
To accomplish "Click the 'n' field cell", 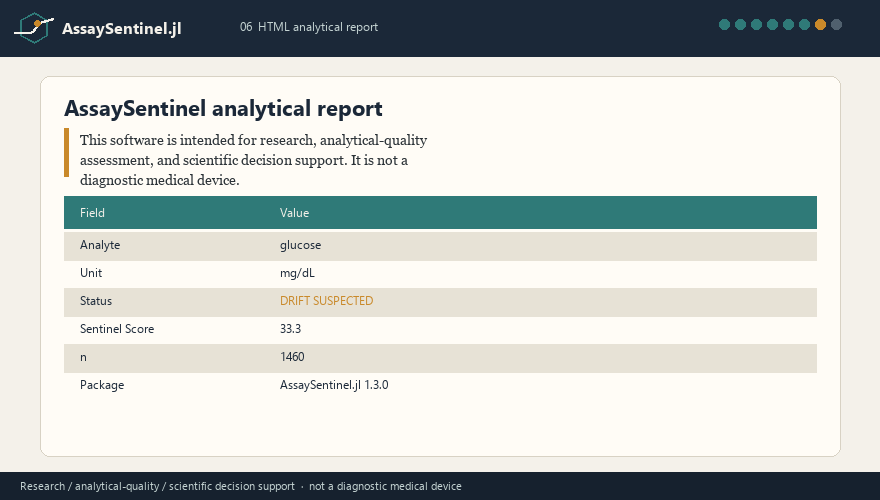I will point(83,357).
